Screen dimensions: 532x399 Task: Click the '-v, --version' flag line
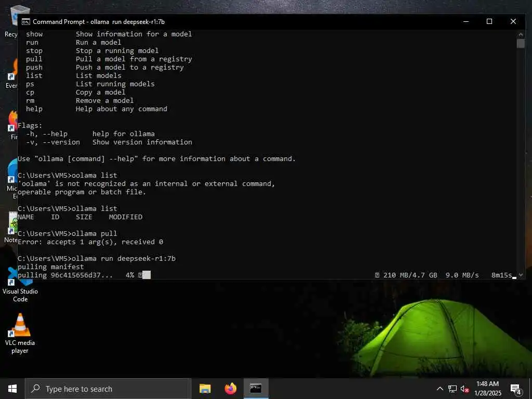click(x=109, y=142)
